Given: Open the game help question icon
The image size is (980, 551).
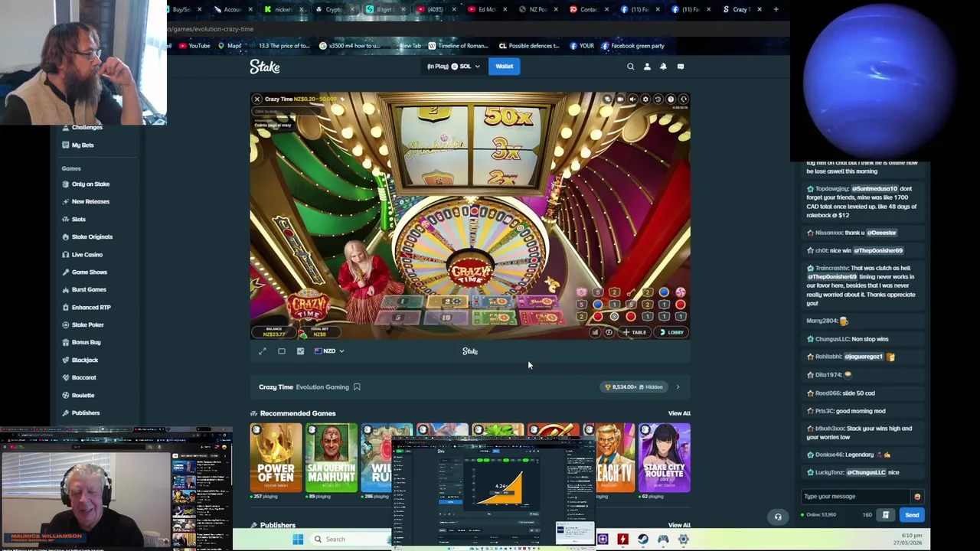Looking at the screenshot, I should (x=671, y=99).
